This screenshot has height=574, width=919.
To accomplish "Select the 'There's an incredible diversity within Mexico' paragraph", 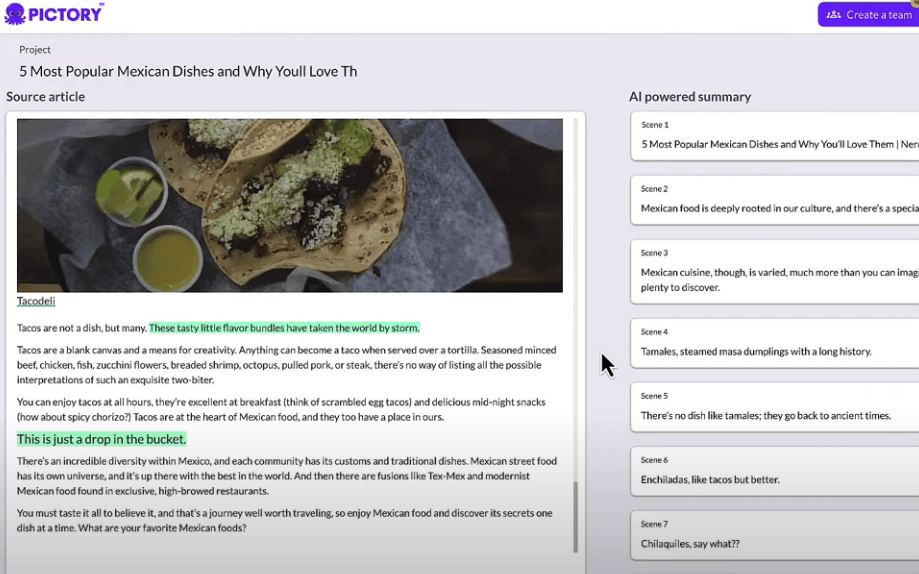I will [x=286, y=475].
